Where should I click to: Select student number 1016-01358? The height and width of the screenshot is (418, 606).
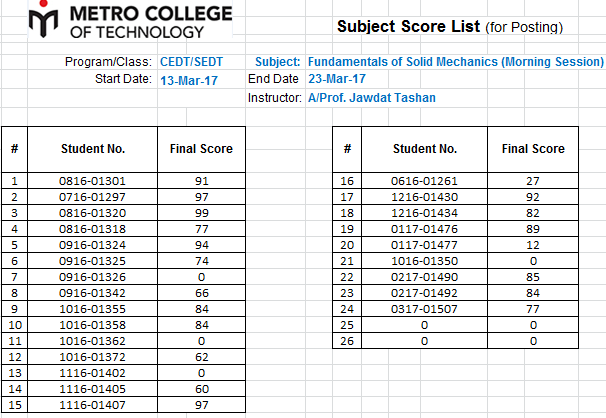[x=92, y=325]
